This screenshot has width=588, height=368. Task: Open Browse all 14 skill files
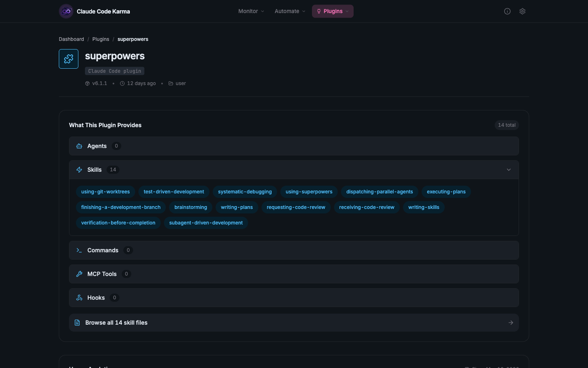[x=294, y=323]
